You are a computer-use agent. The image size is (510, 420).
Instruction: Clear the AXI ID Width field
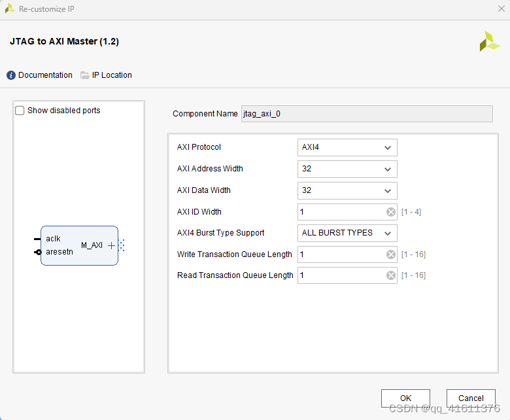[390, 212]
